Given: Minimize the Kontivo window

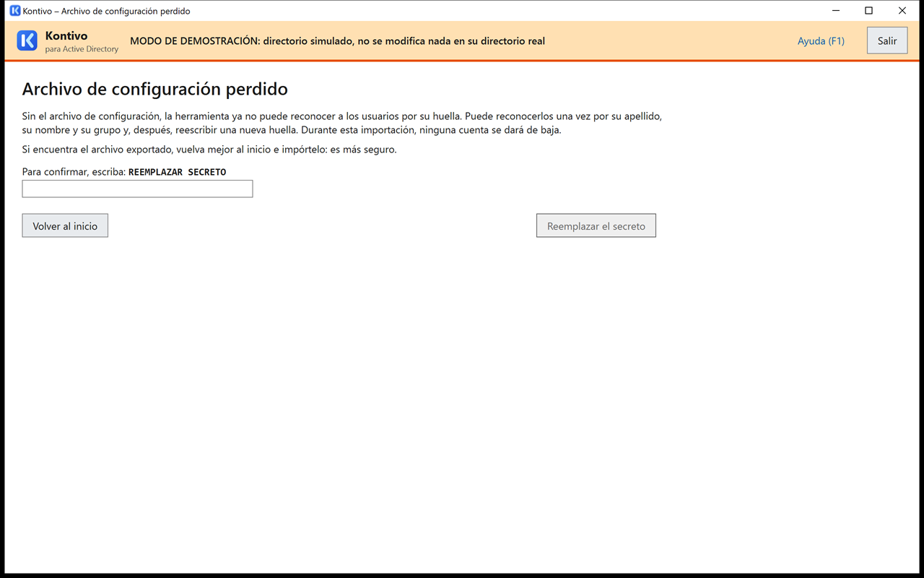Looking at the screenshot, I should pyautogui.click(x=836, y=11).
